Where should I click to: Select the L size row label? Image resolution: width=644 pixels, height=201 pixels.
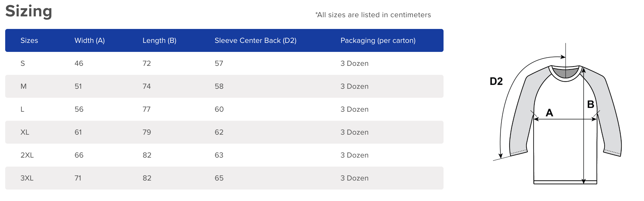(22, 109)
